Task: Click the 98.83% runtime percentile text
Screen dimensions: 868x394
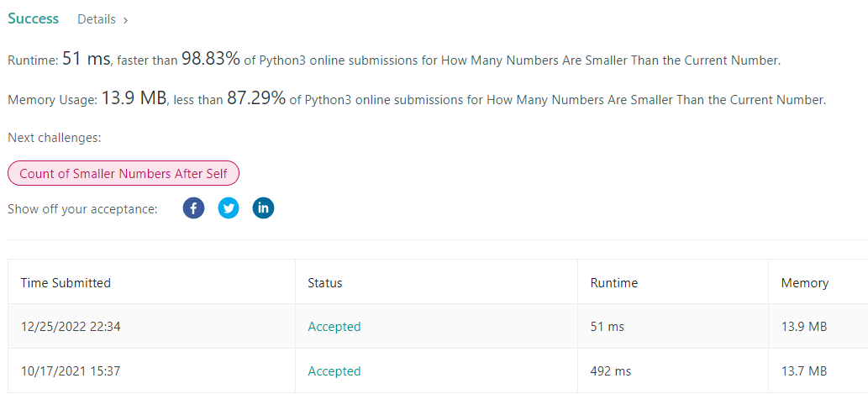Action: coord(211,59)
